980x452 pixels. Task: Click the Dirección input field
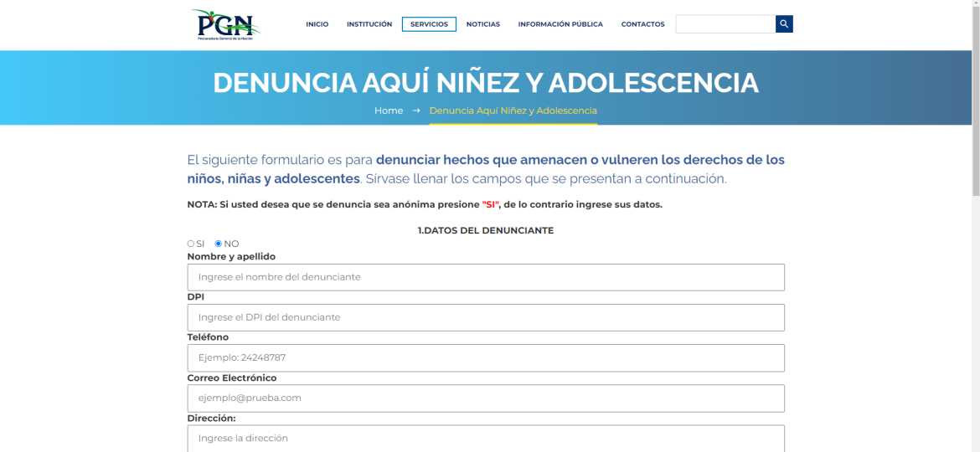486,438
